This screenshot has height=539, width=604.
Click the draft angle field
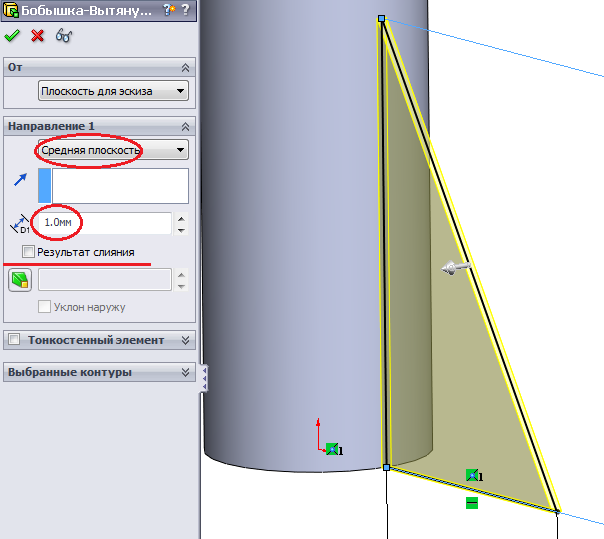point(105,280)
